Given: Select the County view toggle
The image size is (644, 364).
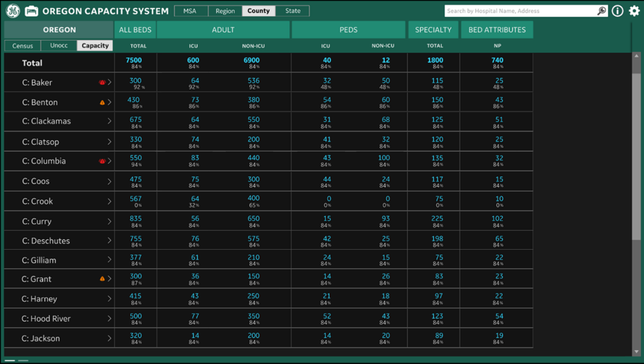Looking at the screenshot, I should [258, 11].
